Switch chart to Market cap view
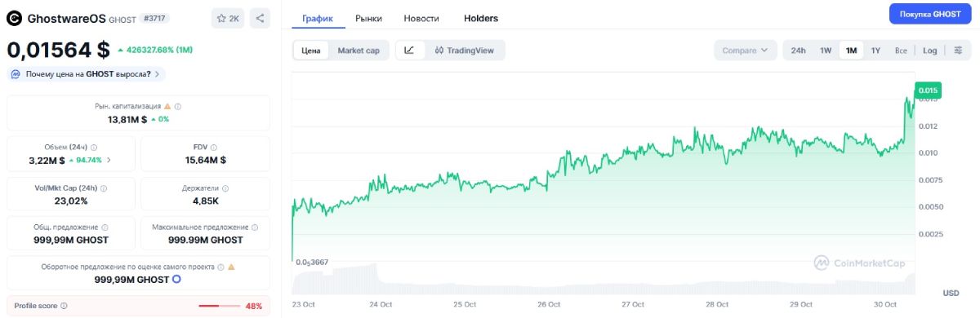The height and width of the screenshot is (318, 980). pyautogui.click(x=359, y=51)
